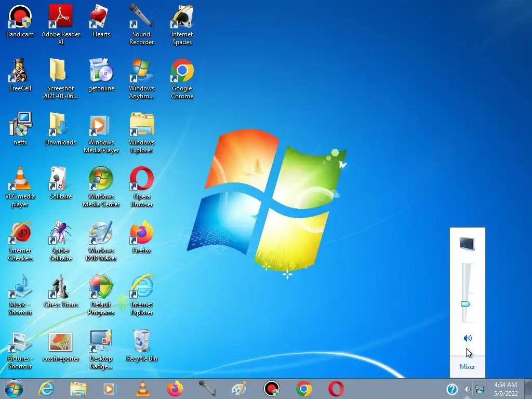The width and height of the screenshot is (532, 399).
Task: Click the help tray icon
Action: 452,389
